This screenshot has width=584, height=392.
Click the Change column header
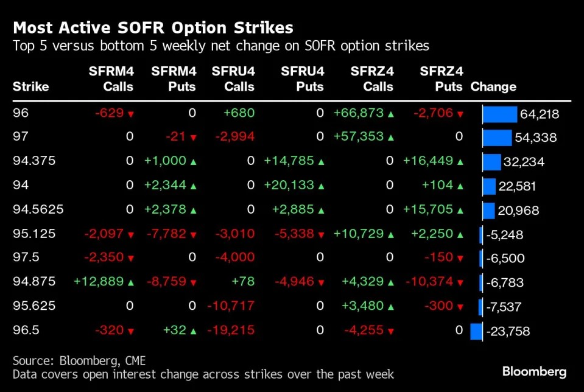(x=493, y=86)
